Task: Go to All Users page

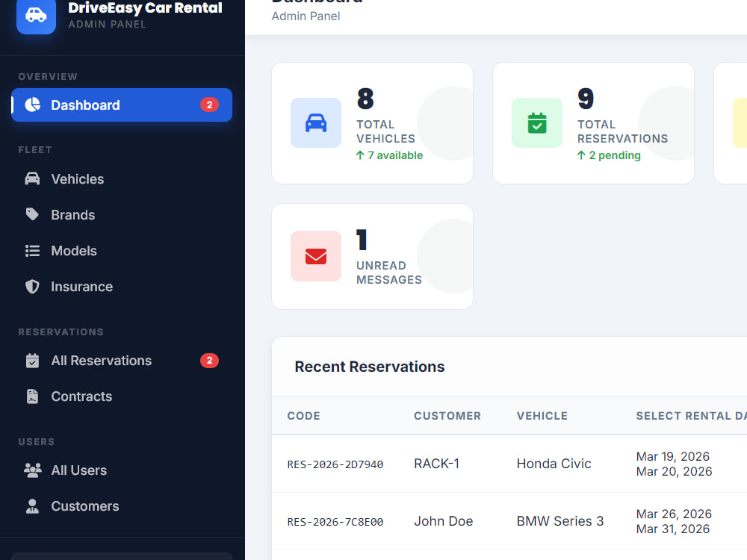Action: (122, 470)
